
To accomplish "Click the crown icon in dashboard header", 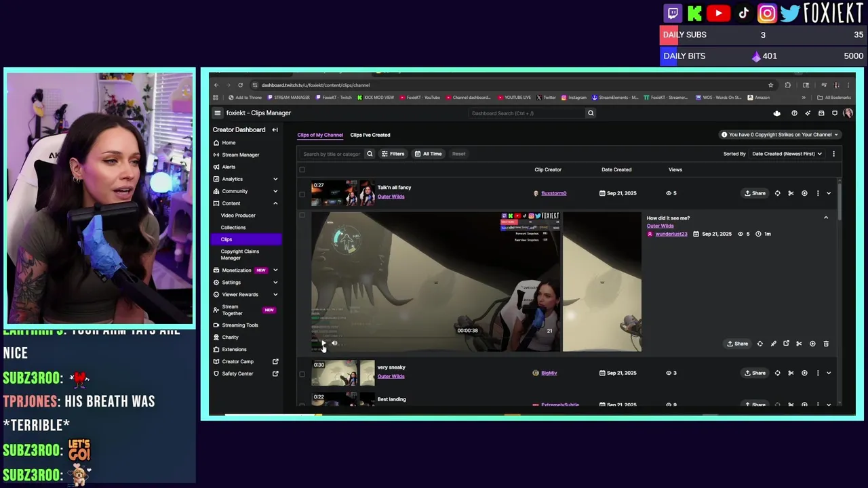I will pos(777,113).
